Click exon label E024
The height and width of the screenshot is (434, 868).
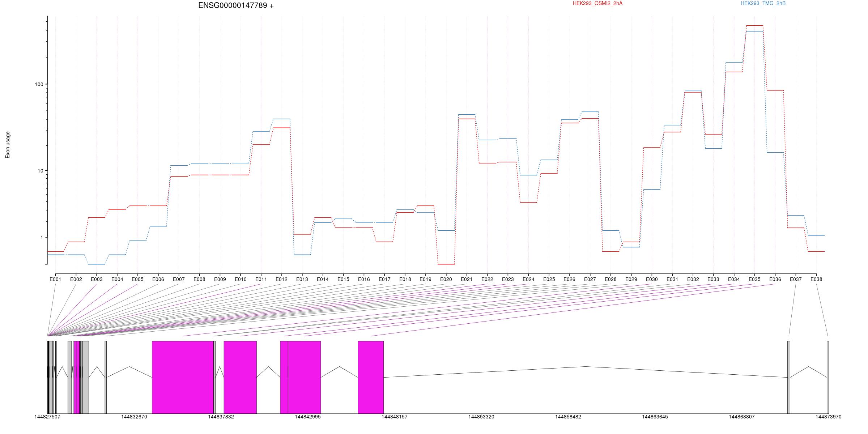point(528,279)
